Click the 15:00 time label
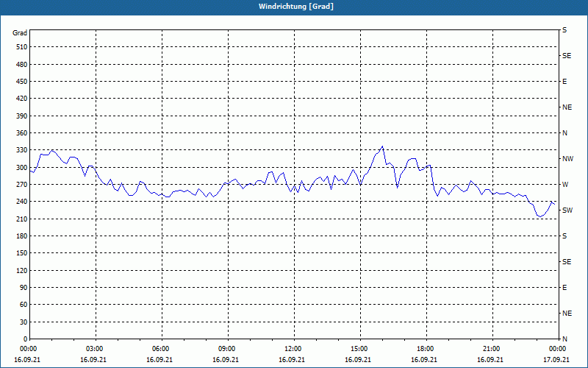The height and width of the screenshot is (368, 588). coord(359,349)
